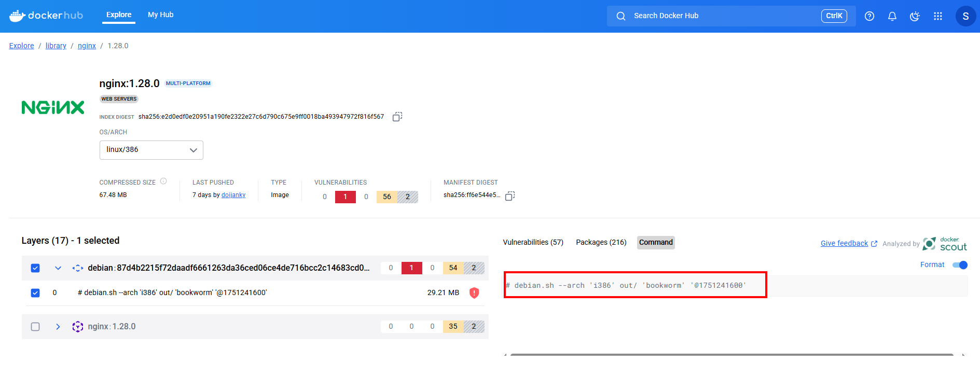Open the apps grid menu
Image resolution: width=980 pixels, height=377 pixels.
click(x=938, y=16)
